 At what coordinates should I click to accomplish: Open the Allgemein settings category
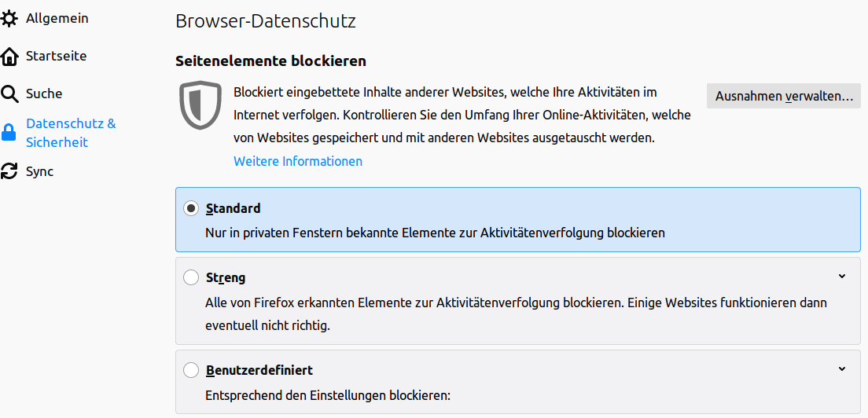click(x=57, y=18)
